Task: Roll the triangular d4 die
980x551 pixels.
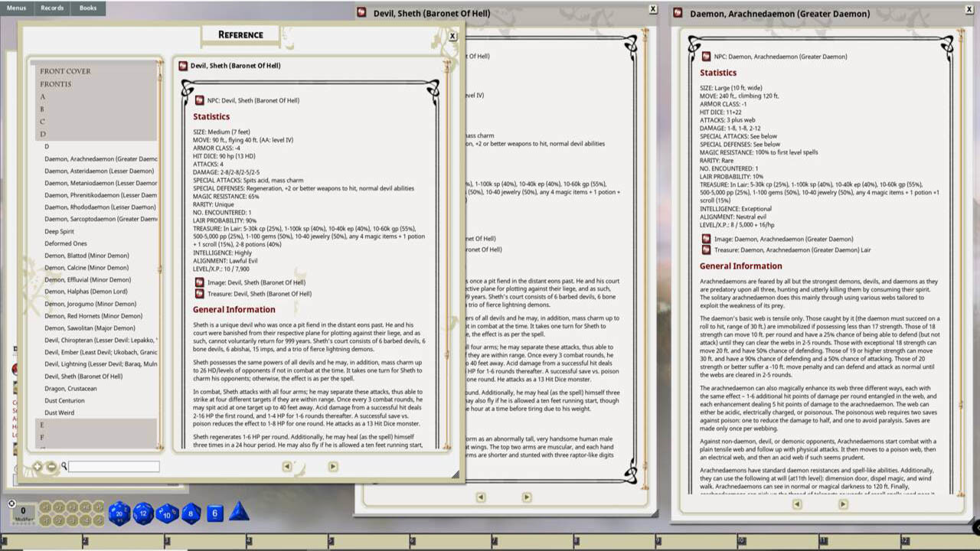Action: [x=238, y=515]
